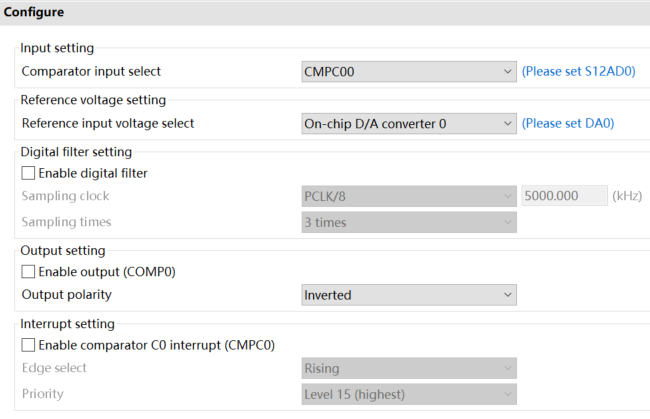Enable comparator C0 interrupt checkbox
The width and height of the screenshot is (650, 419).
pos(28,345)
